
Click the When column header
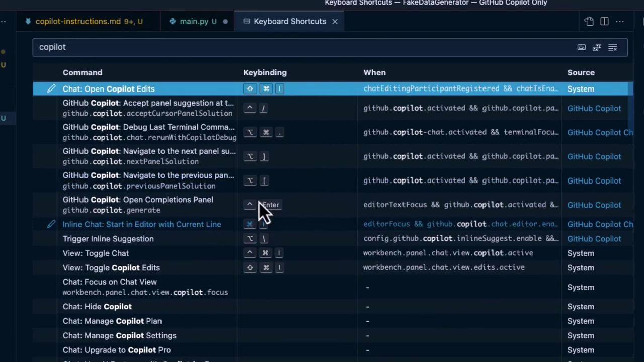(374, 73)
